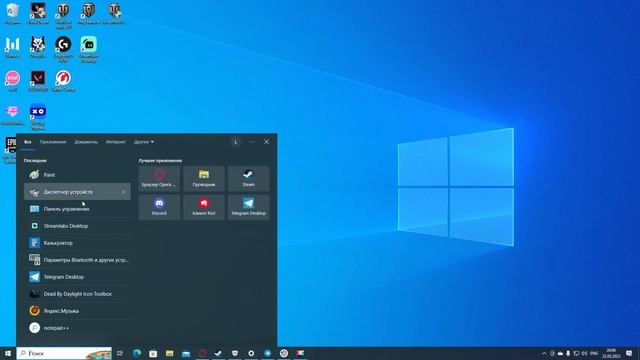The image size is (640, 360).
Task: Select the Valorant desktop shortcut
Action: click(x=38, y=81)
